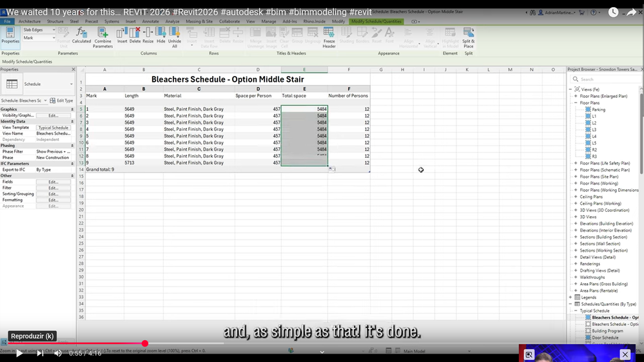Click Edit button for Fields
Image resolution: width=644 pixels, height=362 pixels.
pyautogui.click(x=53, y=182)
